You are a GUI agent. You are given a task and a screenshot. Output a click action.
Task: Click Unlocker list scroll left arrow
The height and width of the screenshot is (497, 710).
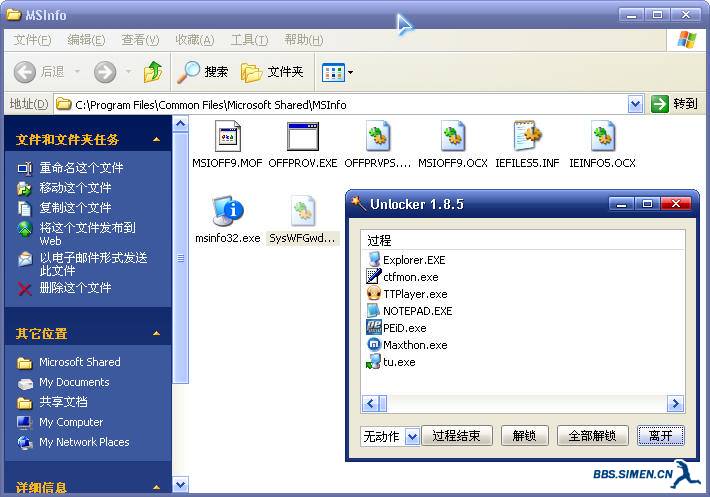tap(370, 404)
